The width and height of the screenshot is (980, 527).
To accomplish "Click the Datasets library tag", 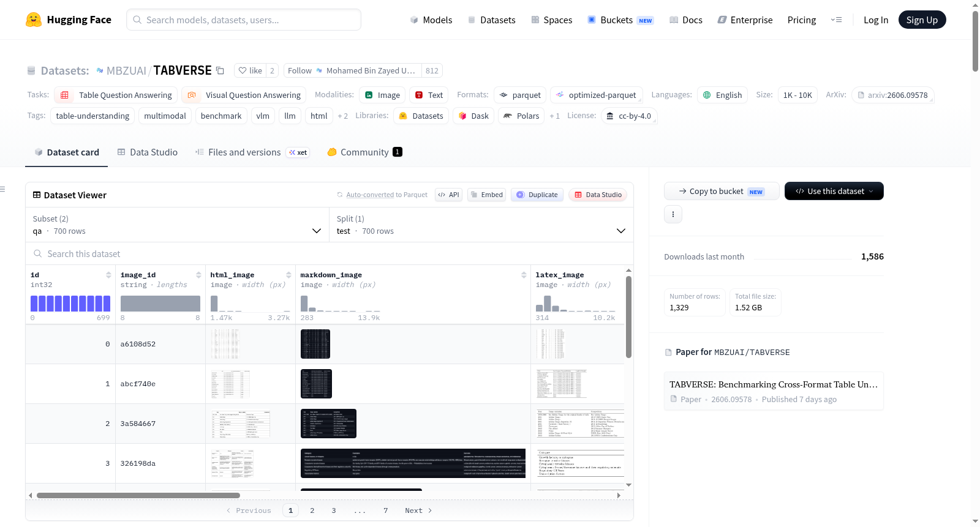I will (421, 116).
